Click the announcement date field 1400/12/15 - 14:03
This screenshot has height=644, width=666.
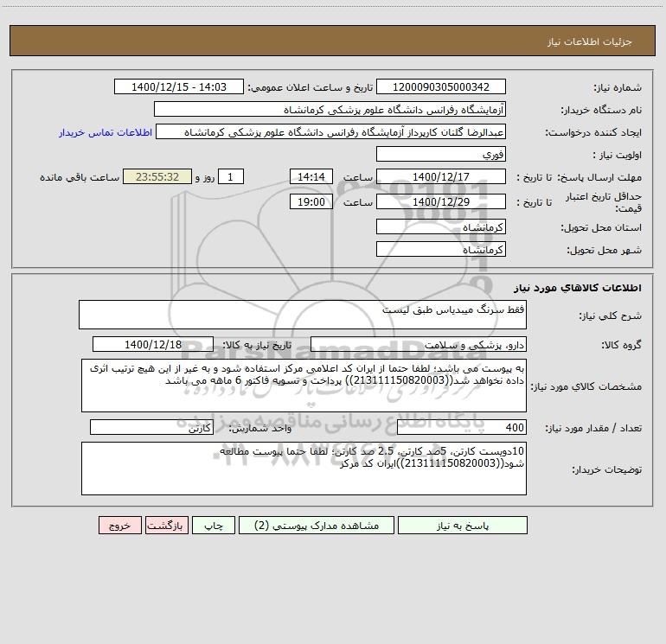(179, 86)
